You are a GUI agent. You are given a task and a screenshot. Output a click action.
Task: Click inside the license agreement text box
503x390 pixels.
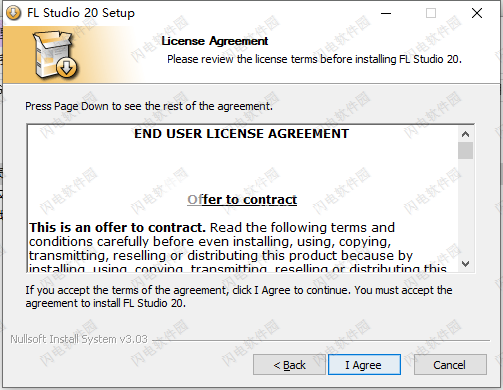(x=243, y=198)
